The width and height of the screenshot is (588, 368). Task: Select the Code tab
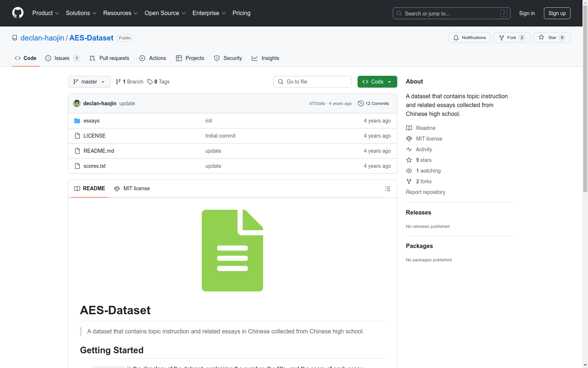coord(26,58)
